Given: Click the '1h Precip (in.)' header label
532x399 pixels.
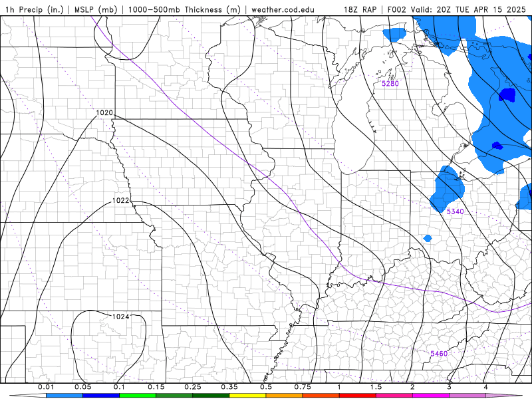Looking at the screenshot, I should pos(35,9).
